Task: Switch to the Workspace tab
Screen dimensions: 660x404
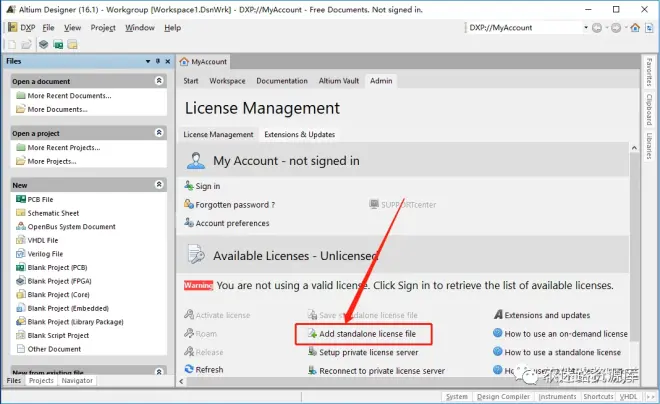Action: pos(227,81)
